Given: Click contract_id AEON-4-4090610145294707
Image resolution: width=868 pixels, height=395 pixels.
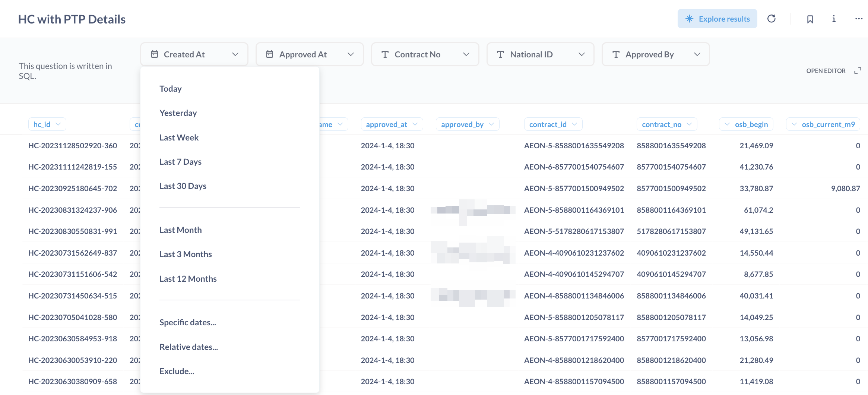Looking at the screenshot, I should point(574,274).
